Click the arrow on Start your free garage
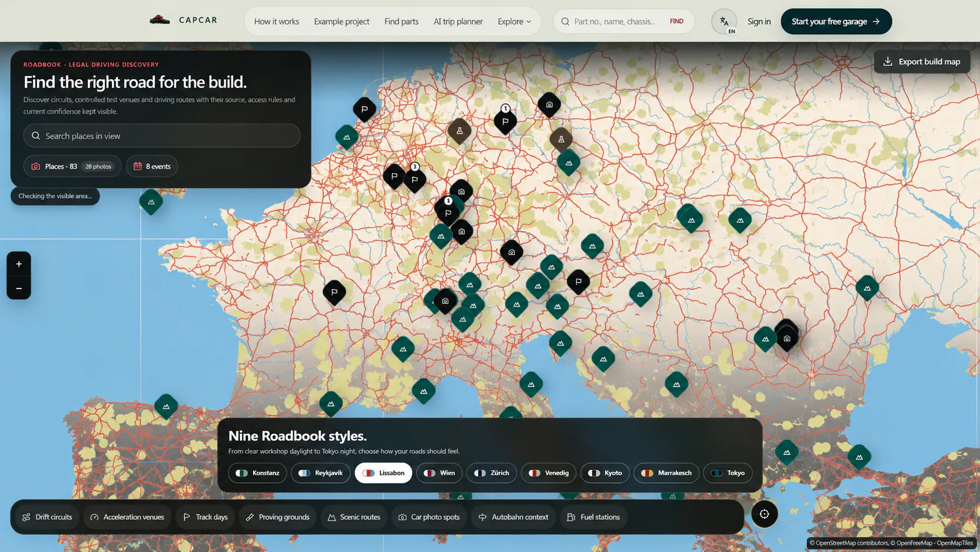 point(876,21)
